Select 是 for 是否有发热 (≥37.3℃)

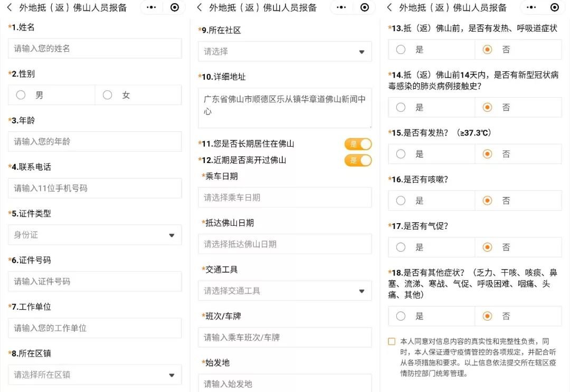[x=401, y=154]
